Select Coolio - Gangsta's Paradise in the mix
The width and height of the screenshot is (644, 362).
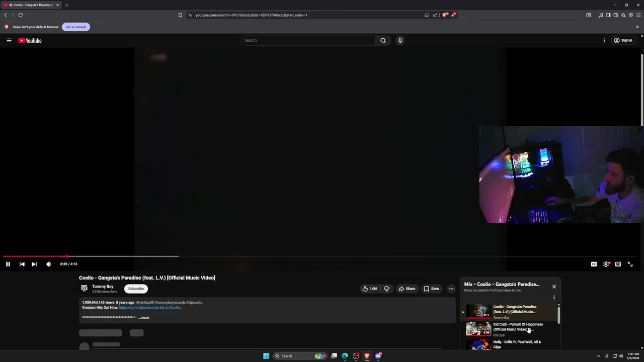(x=510, y=312)
